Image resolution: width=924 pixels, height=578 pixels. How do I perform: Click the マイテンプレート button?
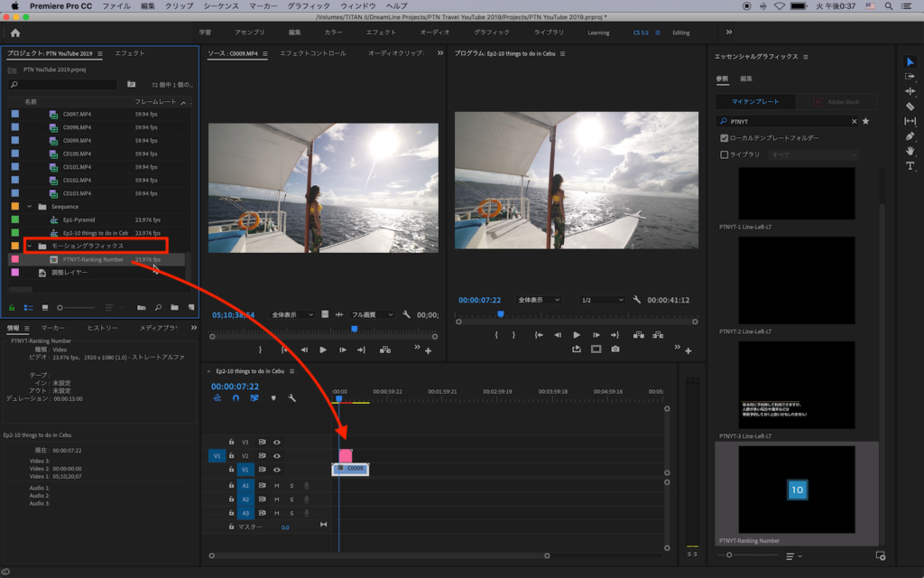click(756, 102)
